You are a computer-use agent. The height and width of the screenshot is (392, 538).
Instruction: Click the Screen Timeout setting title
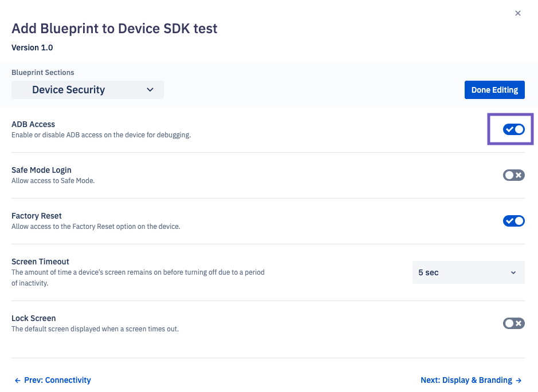click(41, 262)
